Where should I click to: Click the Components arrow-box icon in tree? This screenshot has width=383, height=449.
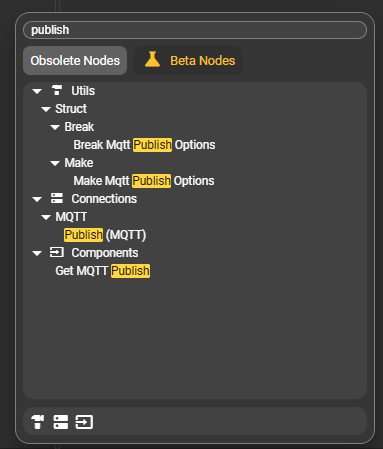pyautogui.click(x=57, y=252)
